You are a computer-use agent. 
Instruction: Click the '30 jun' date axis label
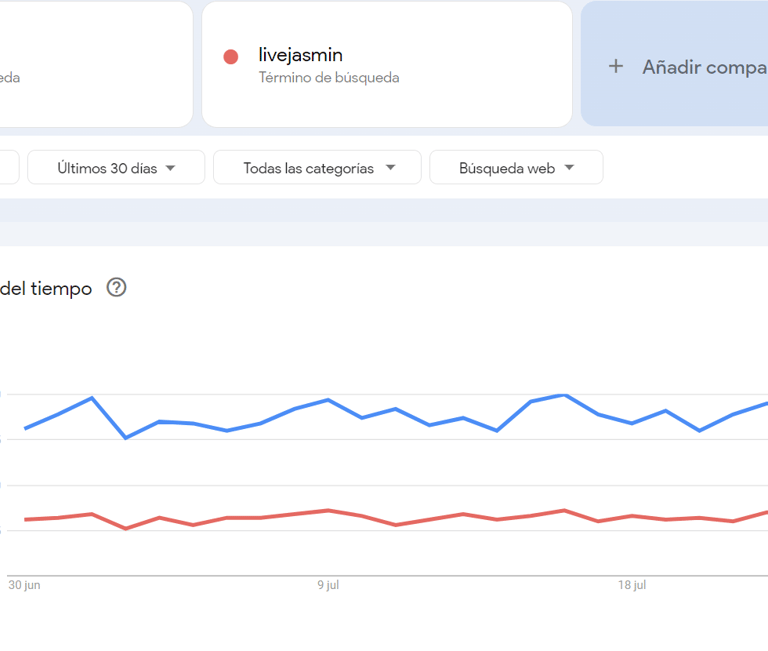click(23, 585)
